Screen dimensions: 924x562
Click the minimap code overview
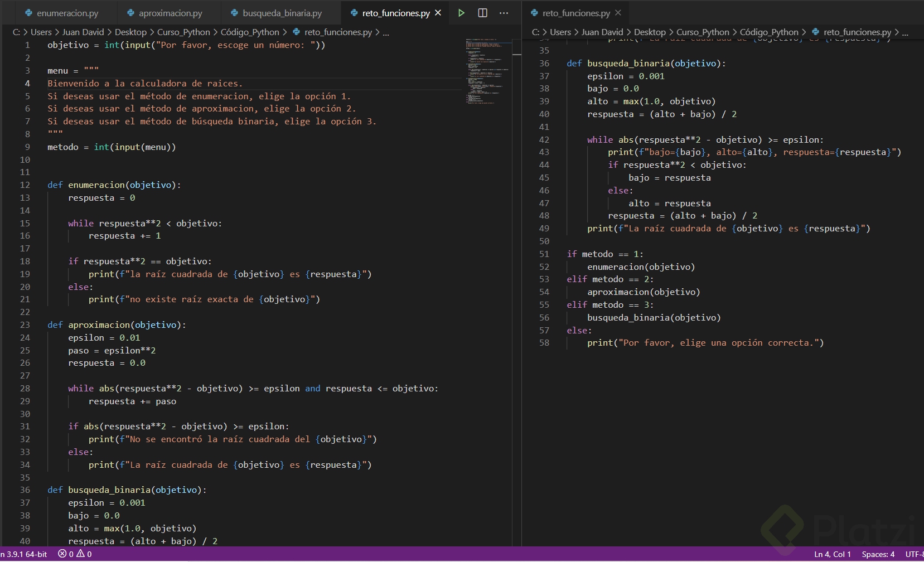tap(488, 71)
